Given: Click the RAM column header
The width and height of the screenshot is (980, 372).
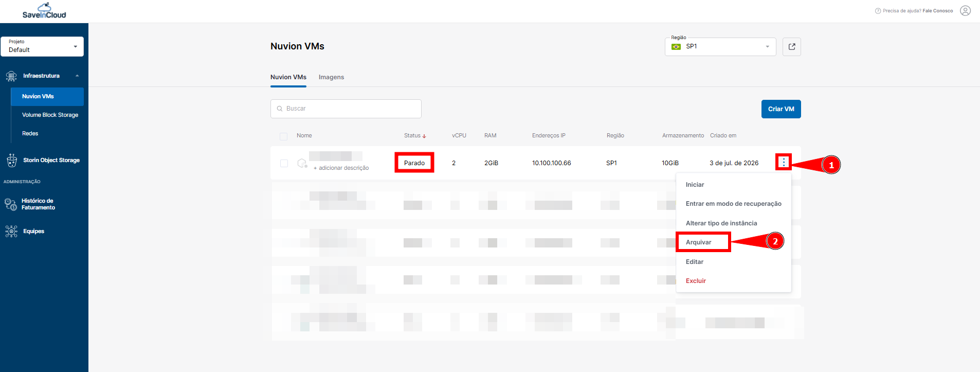Looking at the screenshot, I should pyautogui.click(x=491, y=136).
